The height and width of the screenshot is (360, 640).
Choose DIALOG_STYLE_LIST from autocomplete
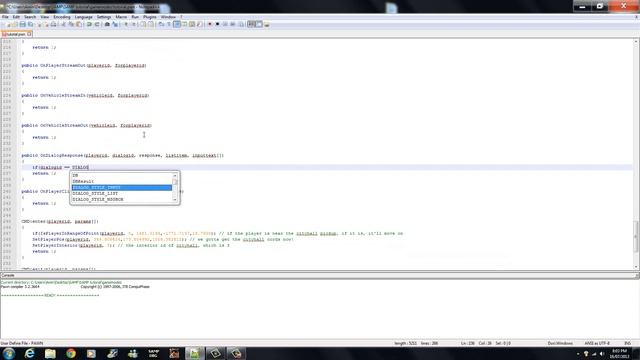[x=122, y=193]
